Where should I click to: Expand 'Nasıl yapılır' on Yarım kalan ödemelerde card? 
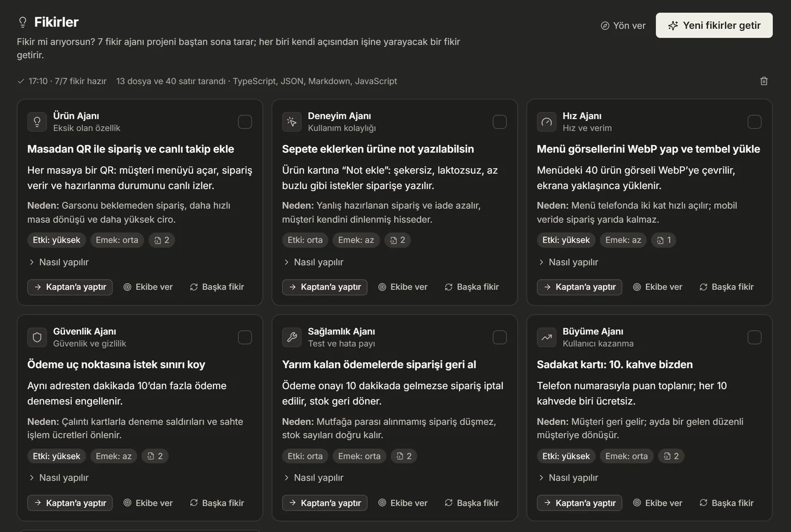314,478
